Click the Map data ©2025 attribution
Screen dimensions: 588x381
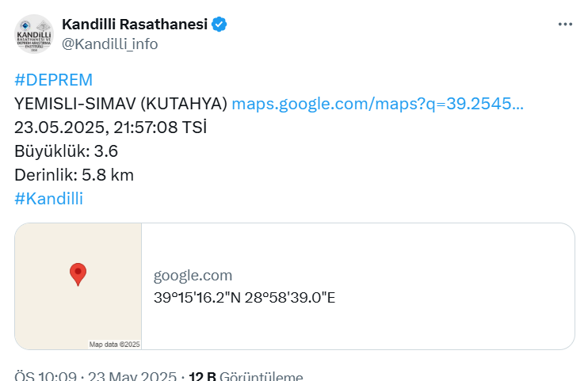pos(114,345)
